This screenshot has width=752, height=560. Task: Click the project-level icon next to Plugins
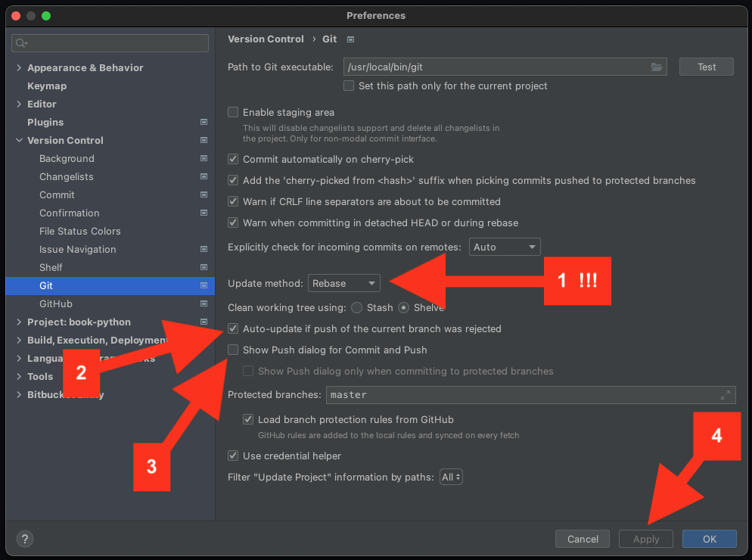(x=204, y=122)
